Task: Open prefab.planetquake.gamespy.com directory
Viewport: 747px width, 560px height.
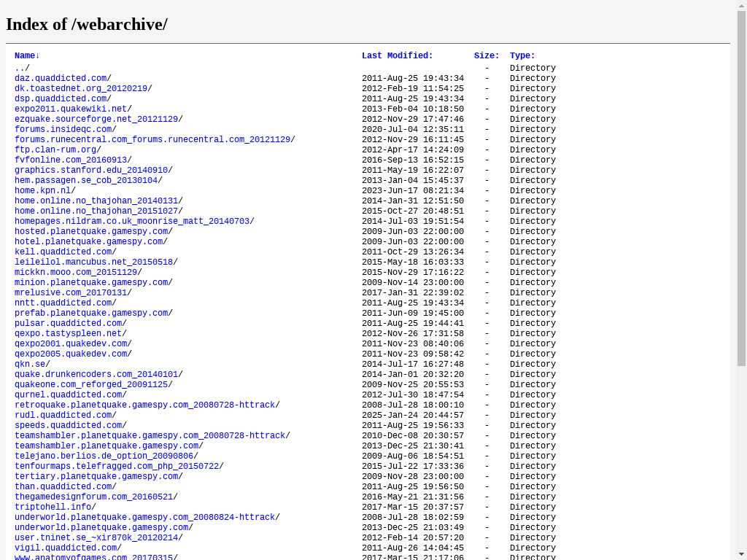Action: (91, 314)
